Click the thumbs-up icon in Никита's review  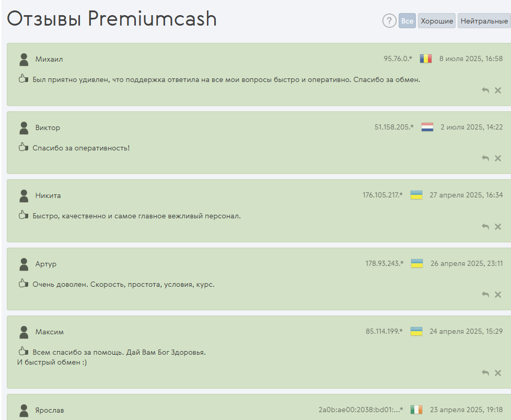click(24, 215)
